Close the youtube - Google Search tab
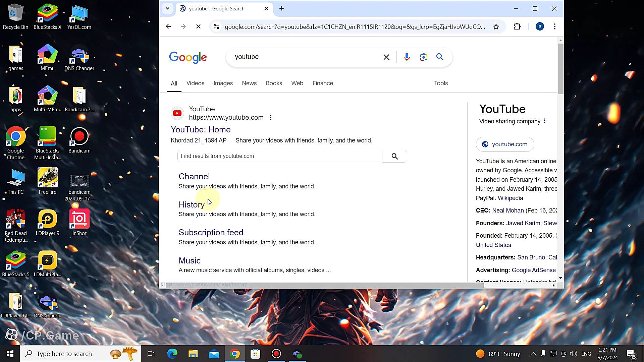 pyautogui.click(x=266, y=8)
